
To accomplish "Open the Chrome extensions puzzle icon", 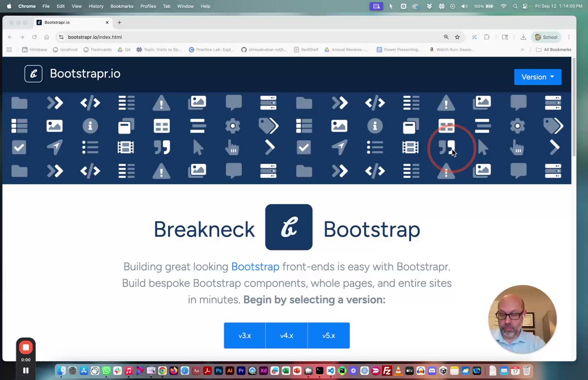I will click(487, 37).
